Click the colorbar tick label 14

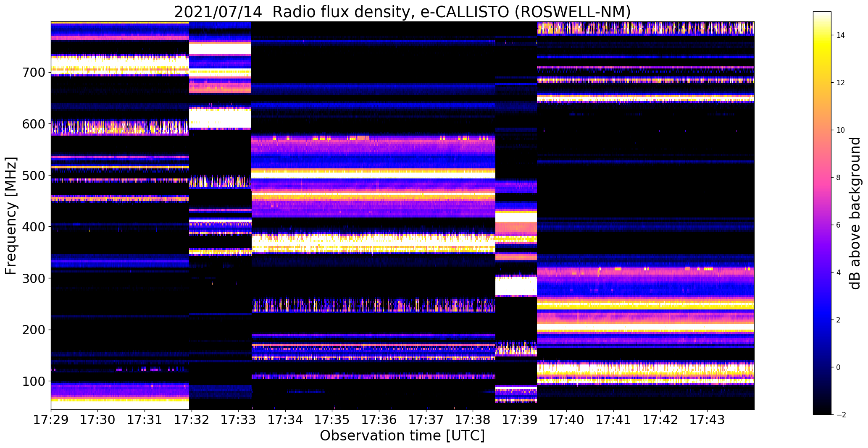click(x=840, y=35)
